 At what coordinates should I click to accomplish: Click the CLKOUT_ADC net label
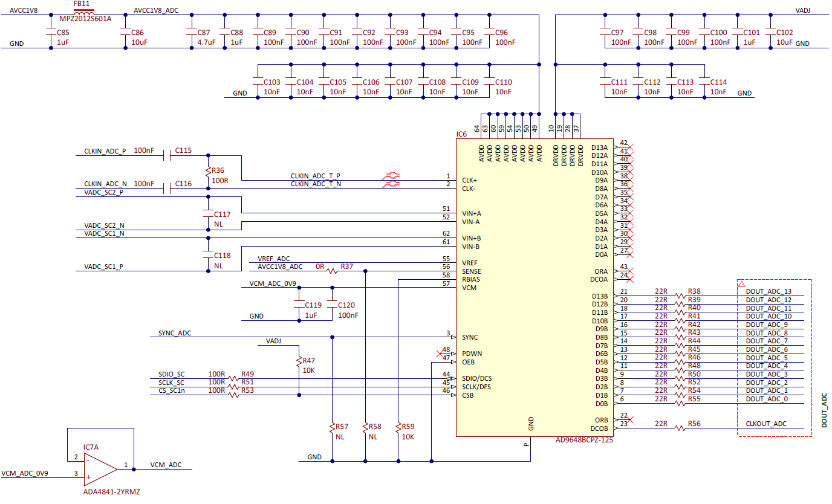tap(766, 424)
